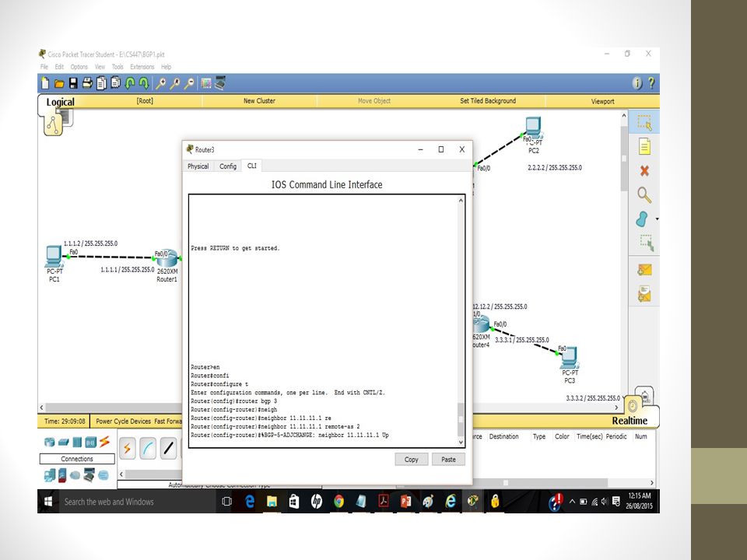The height and width of the screenshot is (560, 747).
Task: Open the info icon in the toolbar
Action: point(637,83)
